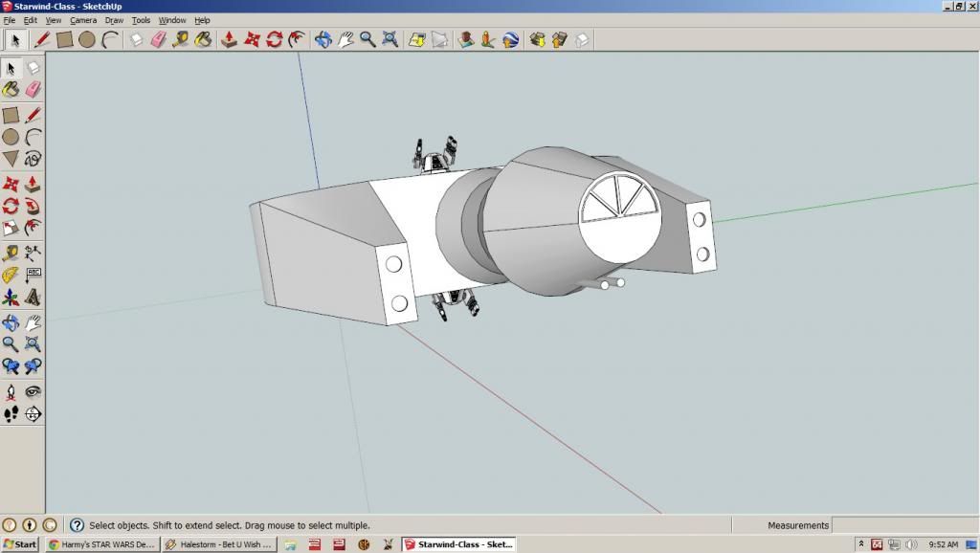Click the Measurements input box

(x=903, y=525)
